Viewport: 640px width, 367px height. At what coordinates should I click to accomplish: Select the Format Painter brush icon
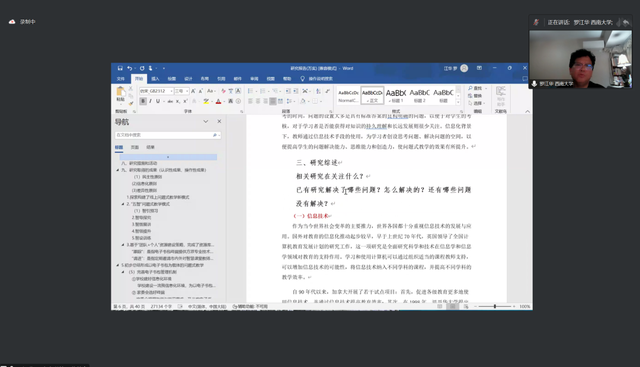tap(131, 103)
